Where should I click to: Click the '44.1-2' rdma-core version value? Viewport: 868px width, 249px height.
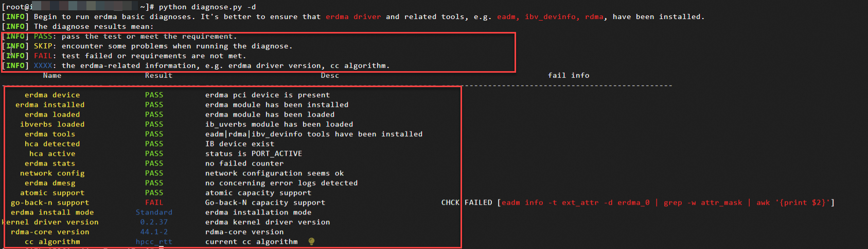click(154, 232)
